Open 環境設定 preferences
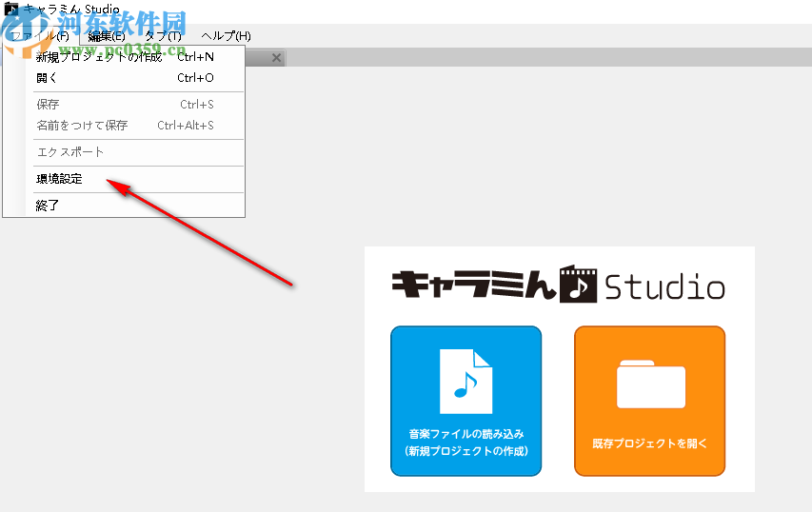 pyautogui.click(x=125, y=179)
